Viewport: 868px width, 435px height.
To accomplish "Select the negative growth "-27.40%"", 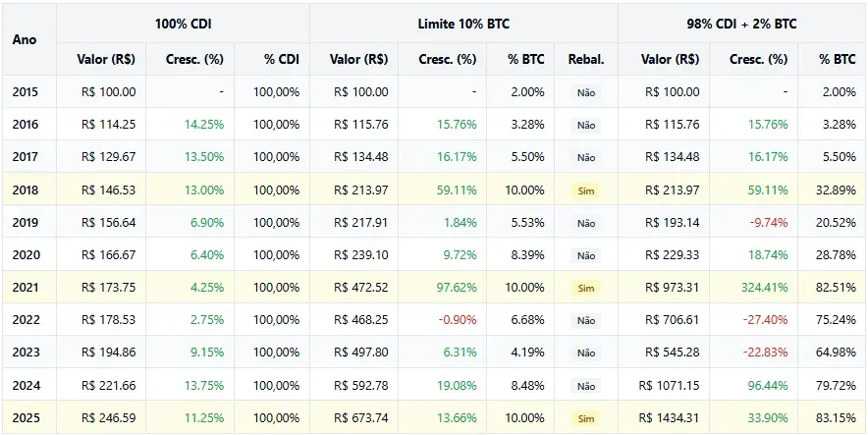I will pos(766,320).
